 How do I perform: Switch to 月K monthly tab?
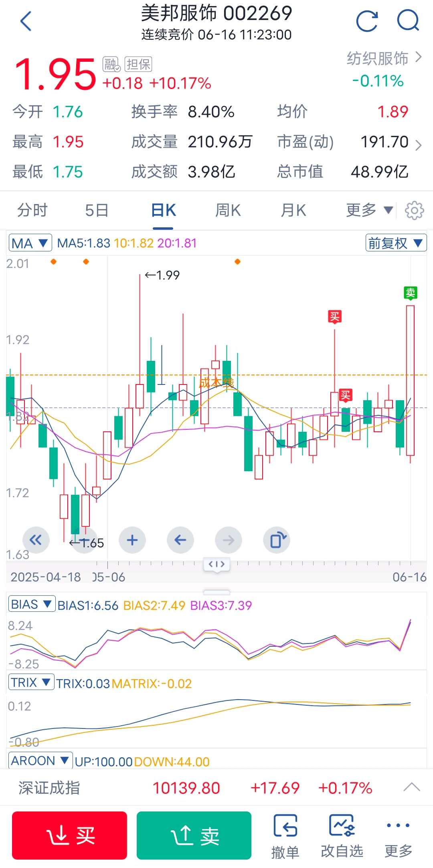[293, 210]
